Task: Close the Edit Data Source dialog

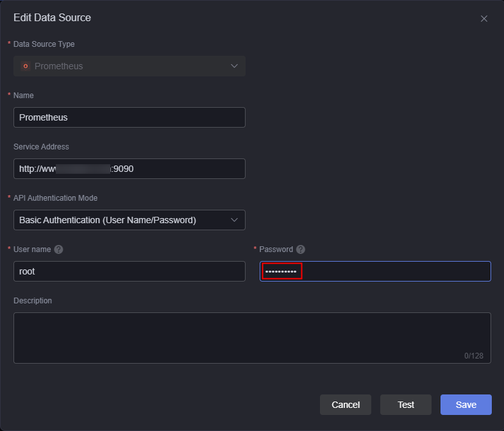Action: click(483, 19)
